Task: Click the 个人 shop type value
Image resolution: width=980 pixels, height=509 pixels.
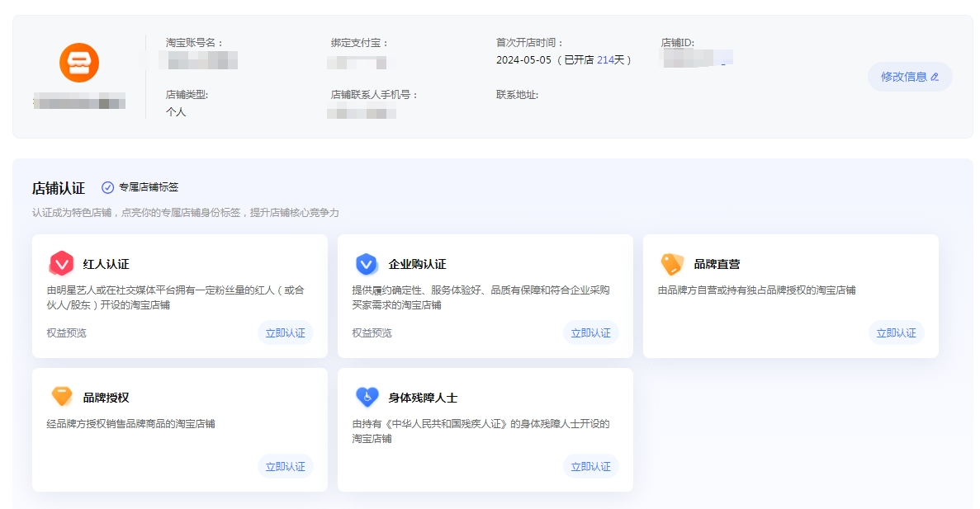Action: [176, 112]
